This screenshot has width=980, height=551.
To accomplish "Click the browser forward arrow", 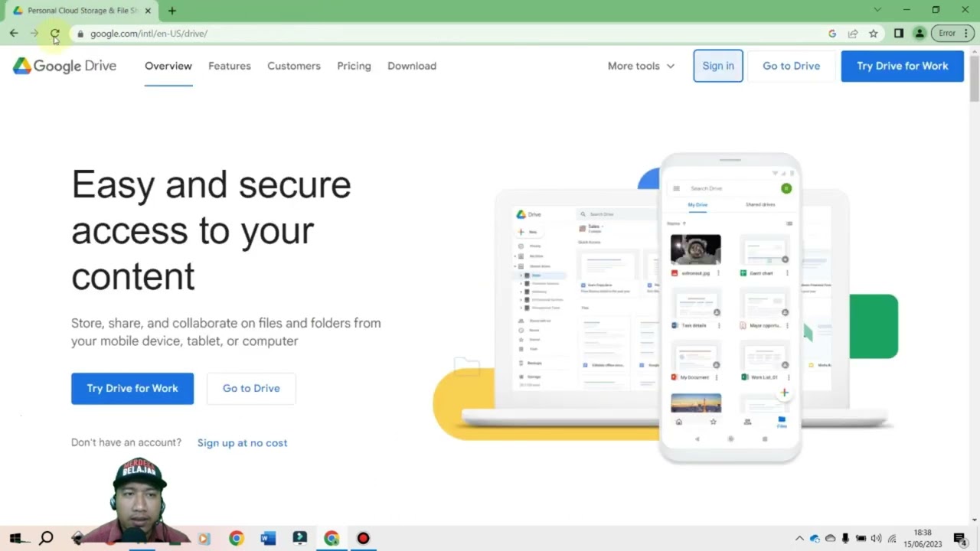I will coord(34,34).
